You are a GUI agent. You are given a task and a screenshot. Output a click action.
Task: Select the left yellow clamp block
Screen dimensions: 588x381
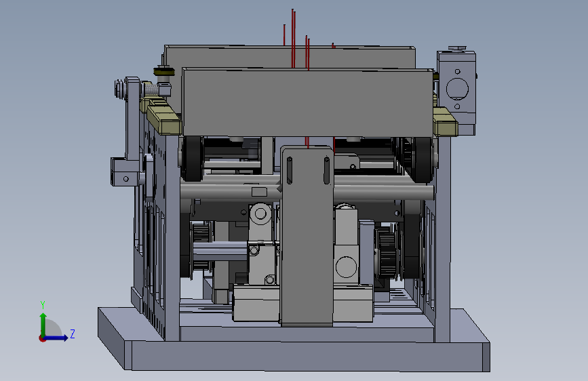[x=163, y=118]
